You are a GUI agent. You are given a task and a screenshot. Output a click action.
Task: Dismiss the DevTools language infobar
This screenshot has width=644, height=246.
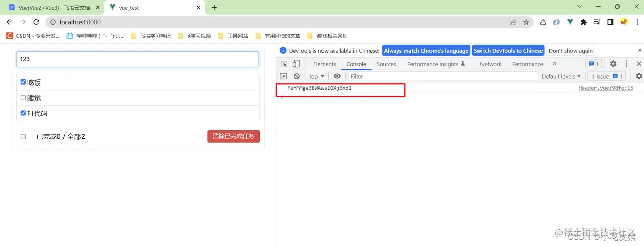(640, 50)
